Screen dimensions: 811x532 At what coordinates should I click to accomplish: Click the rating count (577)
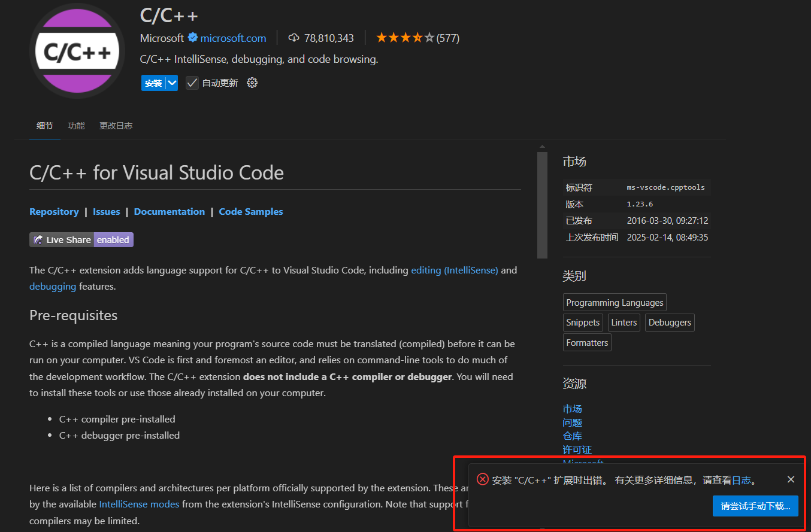448,38
